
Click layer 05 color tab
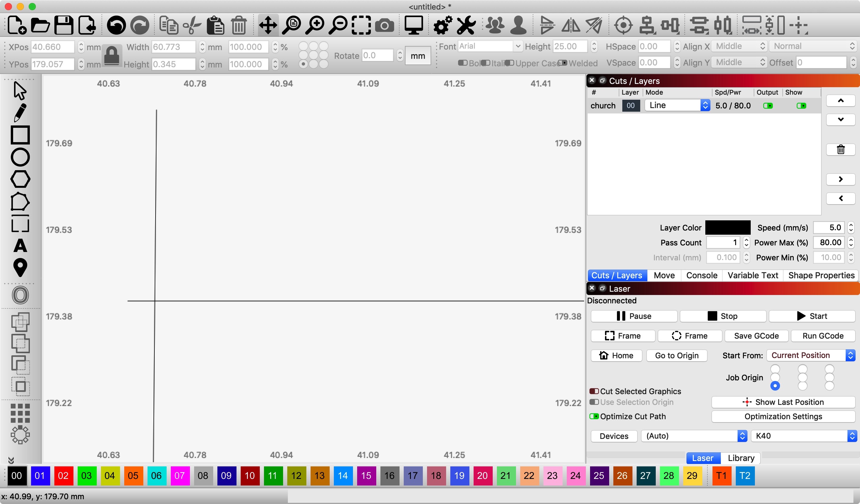point(133,475)
